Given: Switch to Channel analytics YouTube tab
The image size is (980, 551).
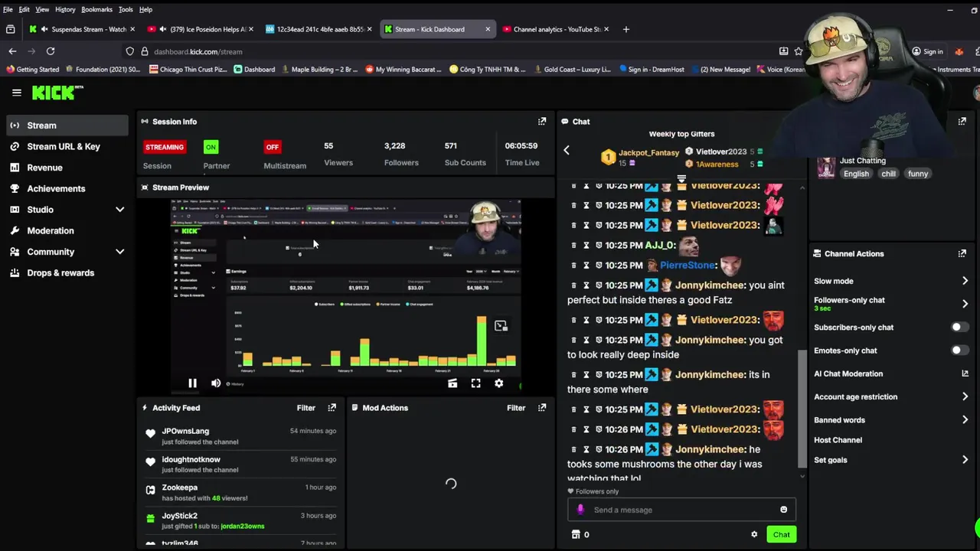Looking at the screenshot, I should point(556,29).
